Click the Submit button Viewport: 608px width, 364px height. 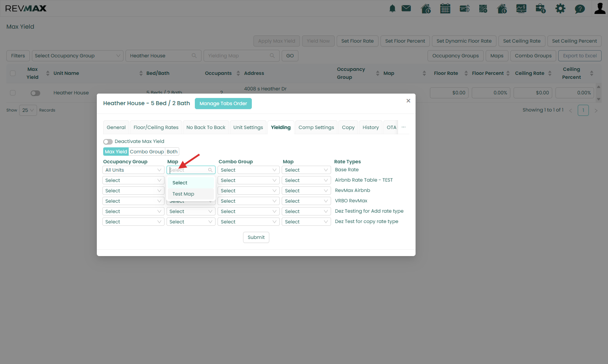256,237
